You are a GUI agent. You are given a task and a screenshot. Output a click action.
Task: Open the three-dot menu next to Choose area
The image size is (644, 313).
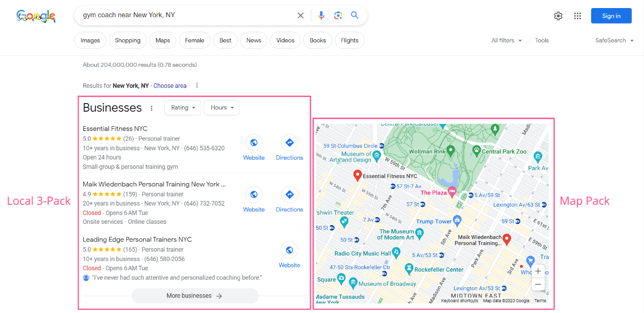tap(197, 85)
